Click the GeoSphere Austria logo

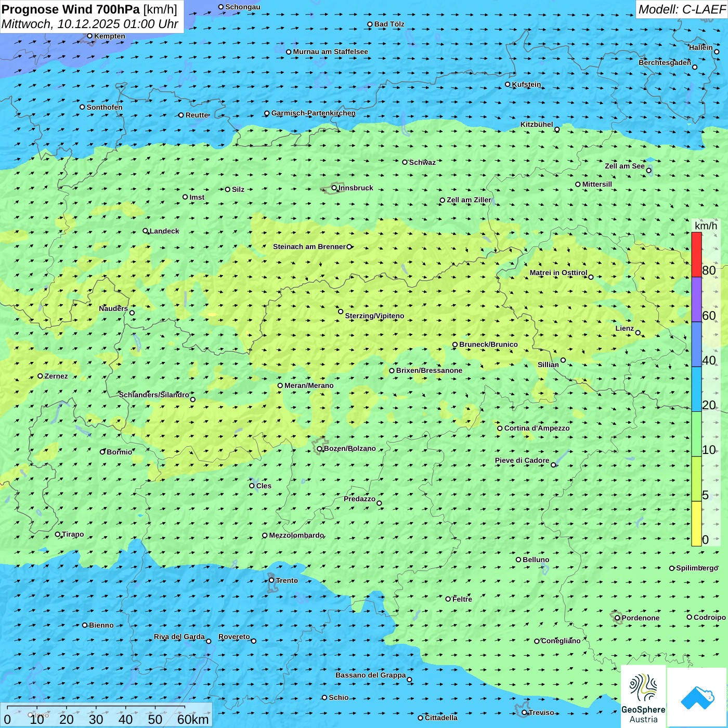643,696
